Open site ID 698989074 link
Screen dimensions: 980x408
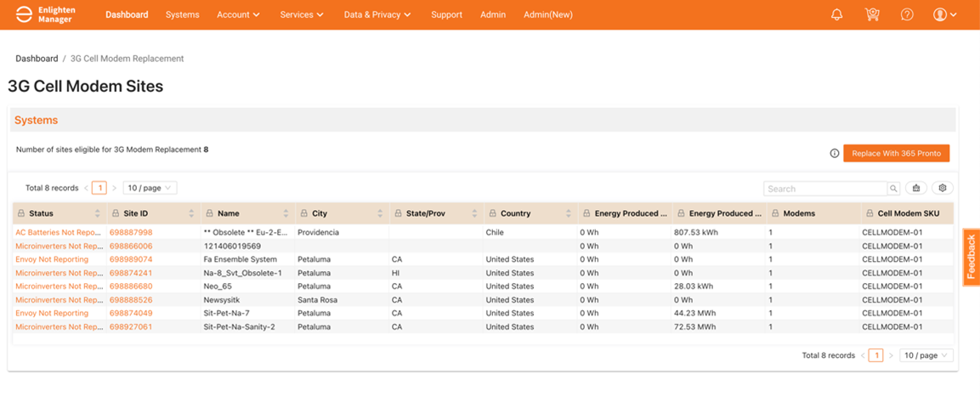coord(131,258)
